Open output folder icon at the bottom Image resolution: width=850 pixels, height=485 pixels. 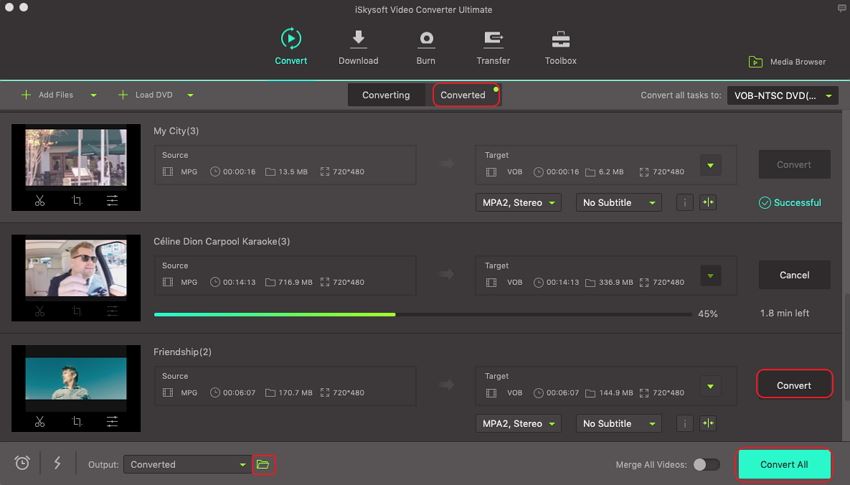pyautogui.click(x=263, y=464)
